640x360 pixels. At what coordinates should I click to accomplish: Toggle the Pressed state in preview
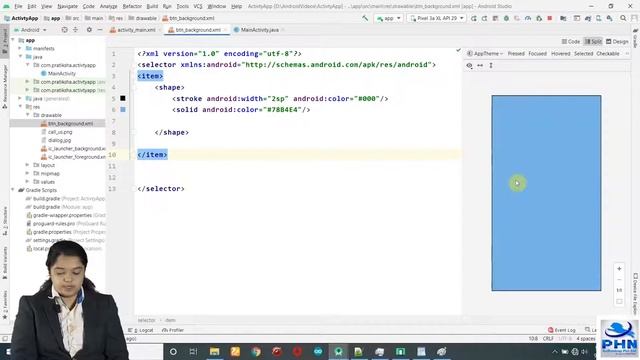[516, 53]
